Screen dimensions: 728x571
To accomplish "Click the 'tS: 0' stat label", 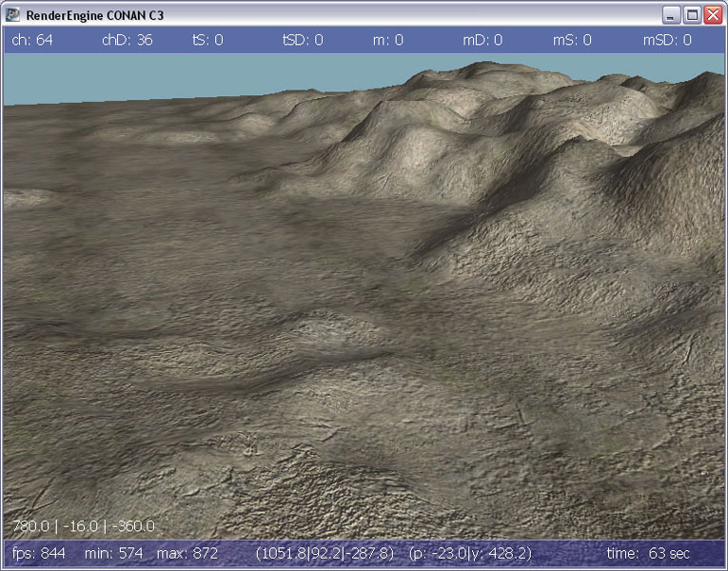I will point(207,40).
